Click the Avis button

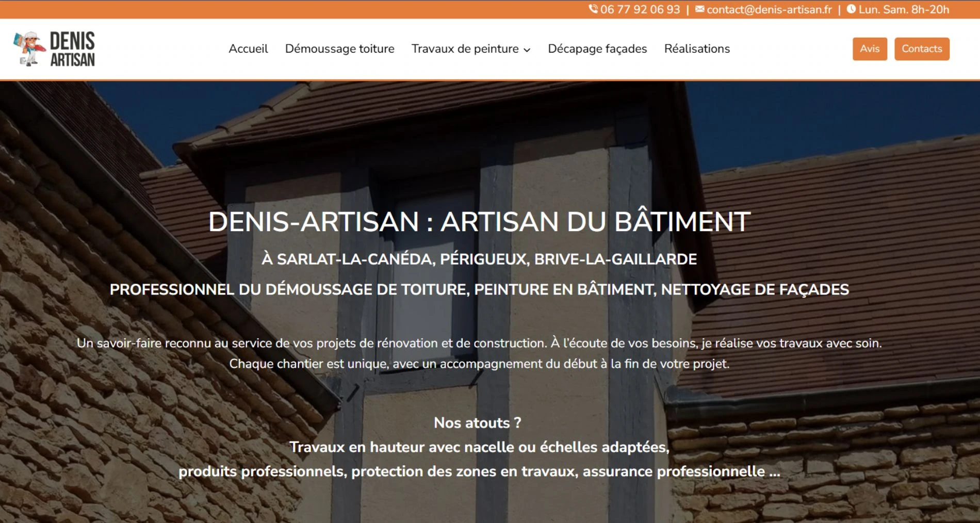click(870, 49)
